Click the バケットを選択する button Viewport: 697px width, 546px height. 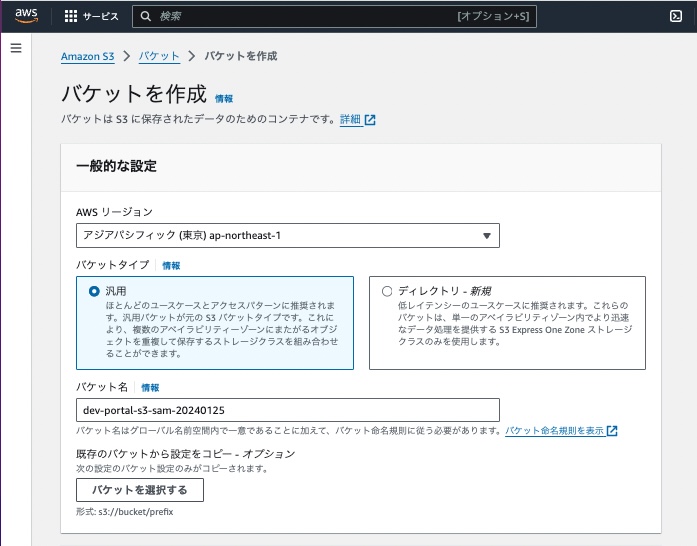[140, 490]
